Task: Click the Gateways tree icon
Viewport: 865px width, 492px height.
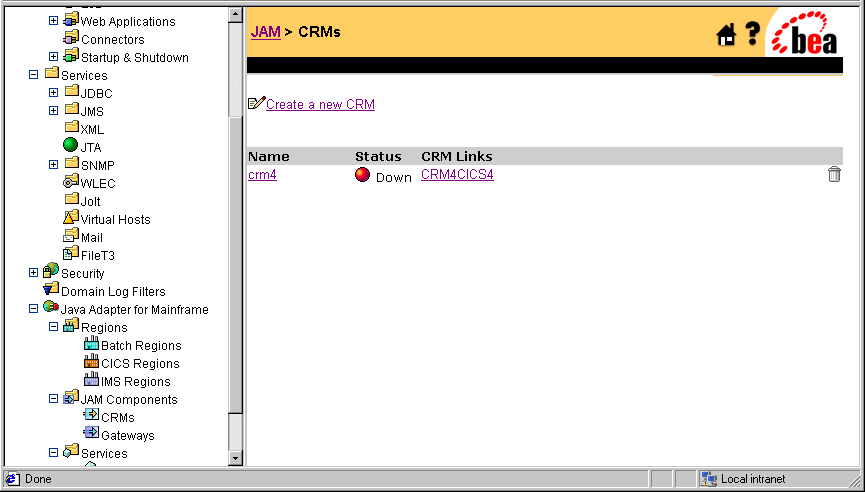Action: pos(91,432)
